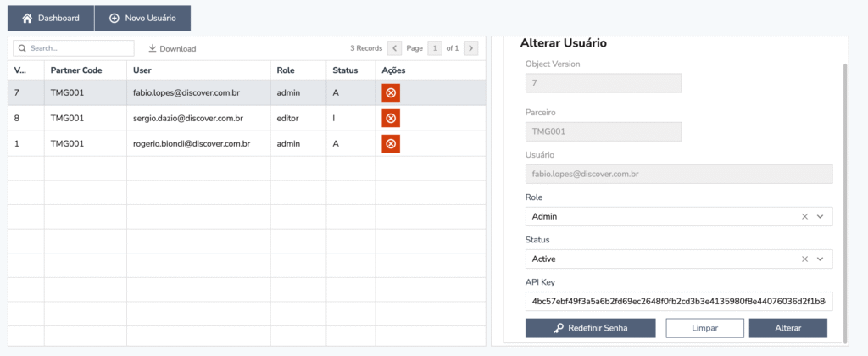Expand the Role dropdown chevron
Image resolution: width=868 pixels, height=356 pixels.
point(821,216)
